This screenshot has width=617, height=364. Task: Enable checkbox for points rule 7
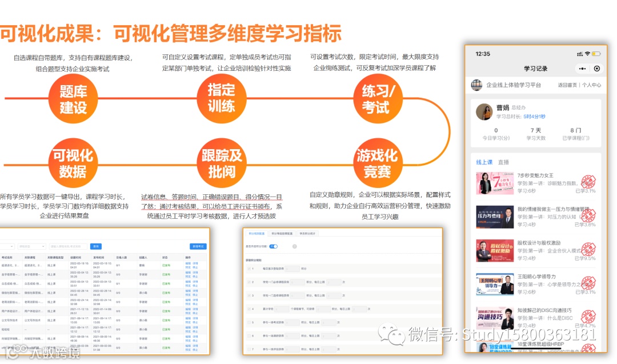coord(249,349)
